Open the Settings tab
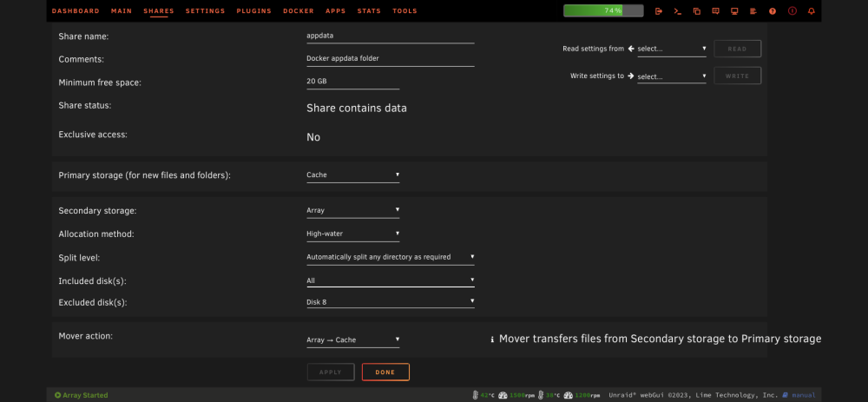Viewport: 868px width, 402px height. [206, 11]
